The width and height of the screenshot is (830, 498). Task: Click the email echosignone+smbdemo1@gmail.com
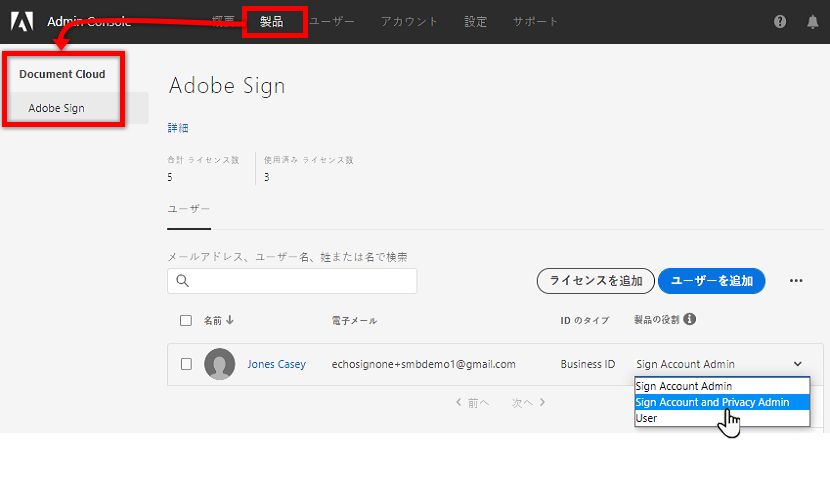(423, 364)
